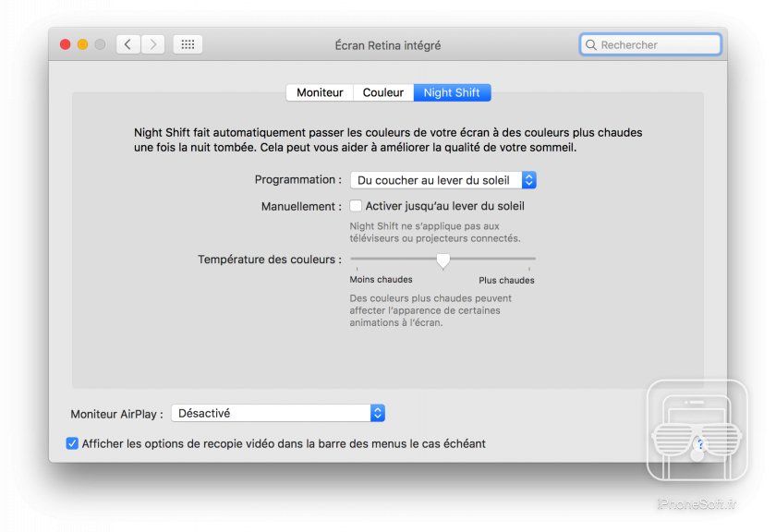Viewport: 776px width, 532px height.
Task: Switch to the Couleur tab
Action: pos(383,92)
